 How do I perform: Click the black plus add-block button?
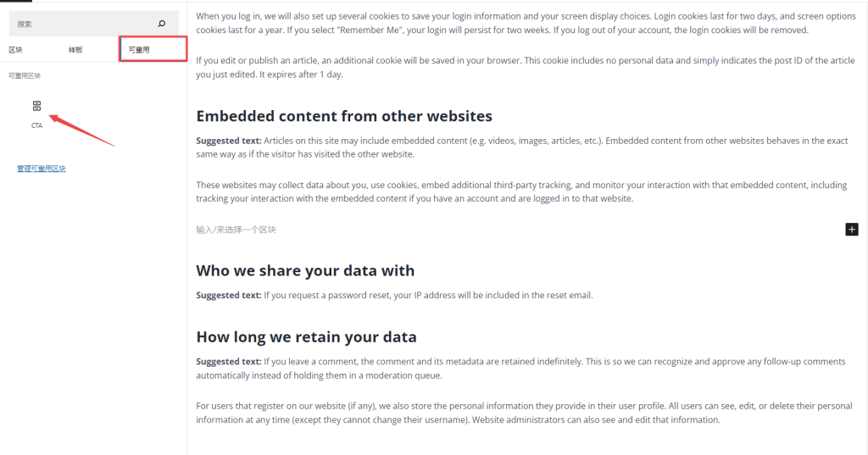(x=851, y=229)
